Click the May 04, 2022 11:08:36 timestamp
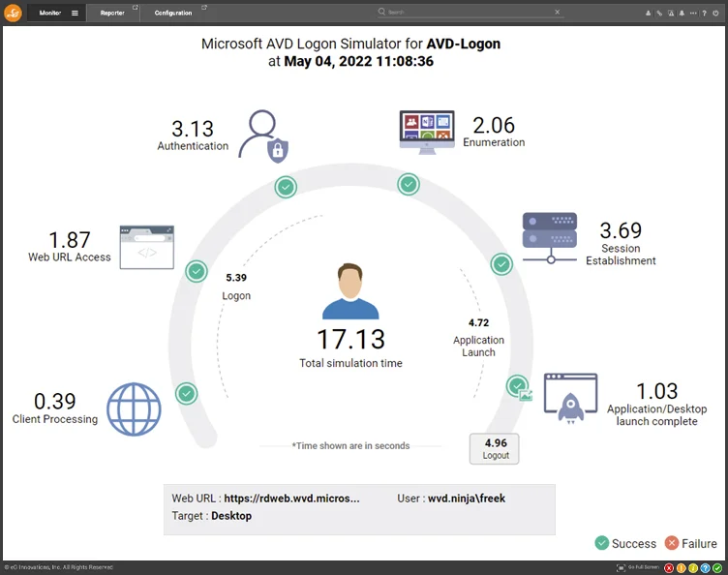Image resolution: width=728 pixels, height=575 pixels. 359,61
